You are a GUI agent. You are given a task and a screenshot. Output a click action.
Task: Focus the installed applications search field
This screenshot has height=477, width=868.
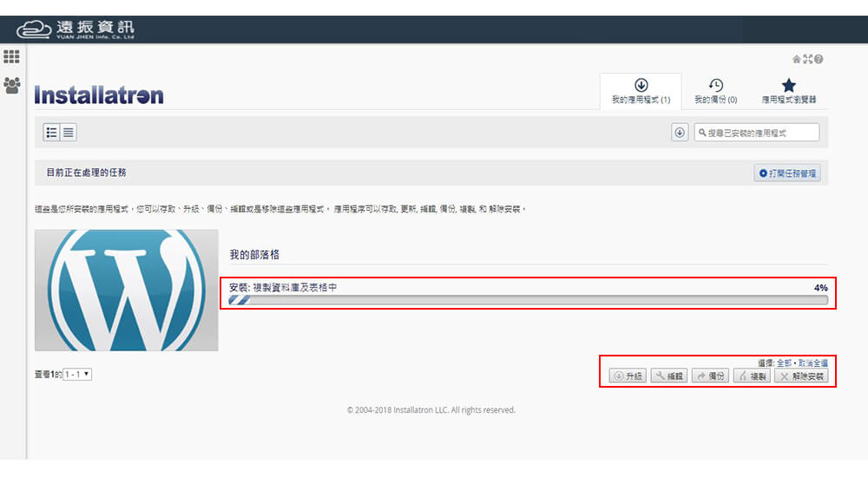(757, 133)
